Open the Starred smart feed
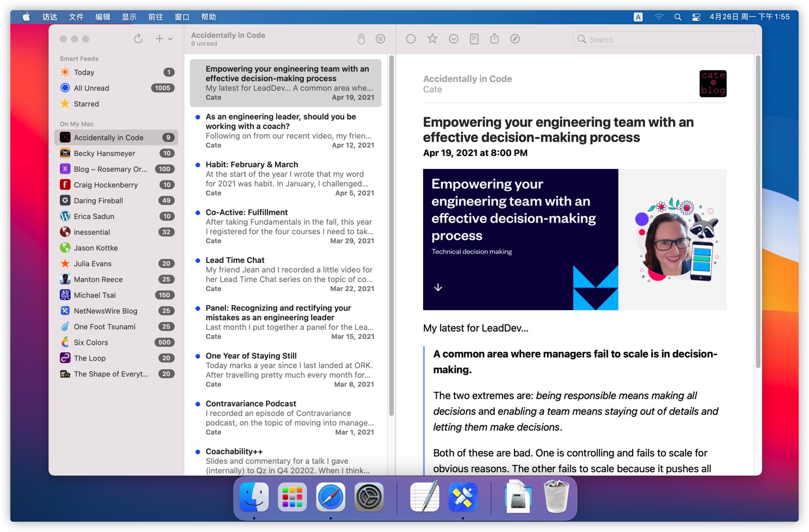This screenshot has height=532, width=809. (x=117, y=104)
